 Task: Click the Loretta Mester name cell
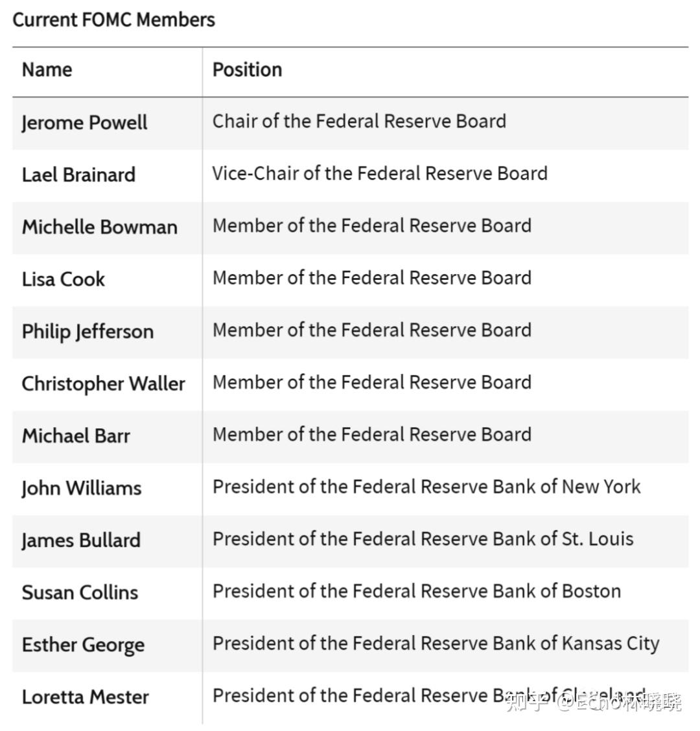pos(85,697)
